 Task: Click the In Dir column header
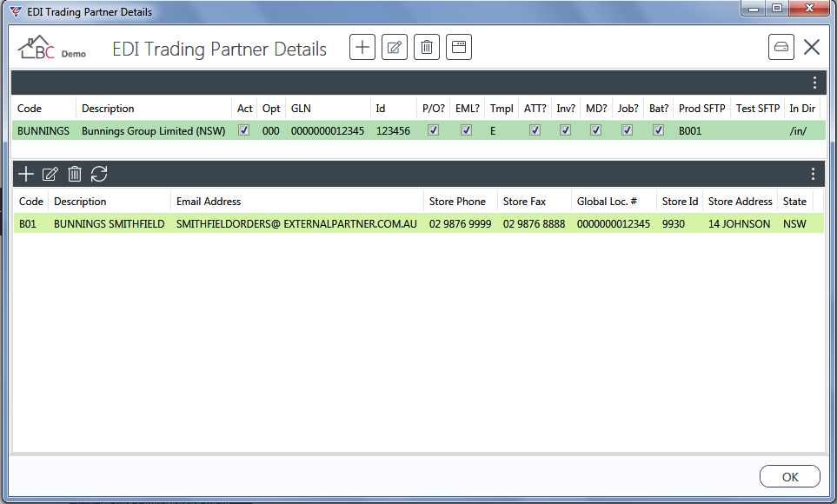(802, 109)
